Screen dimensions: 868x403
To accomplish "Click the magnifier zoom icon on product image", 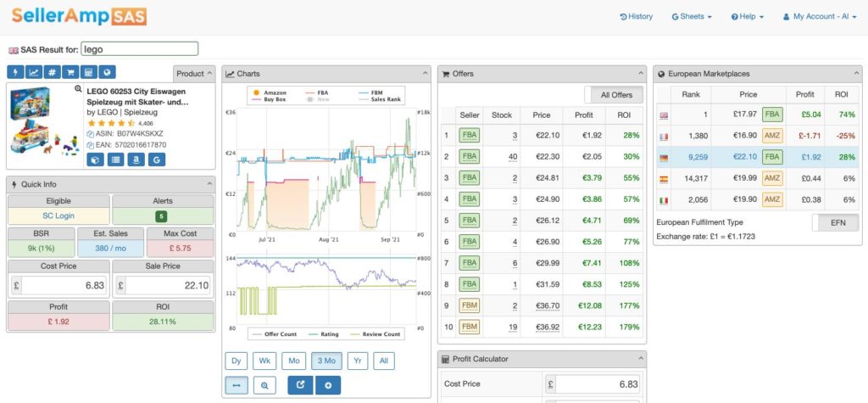I will pos(78,89).
